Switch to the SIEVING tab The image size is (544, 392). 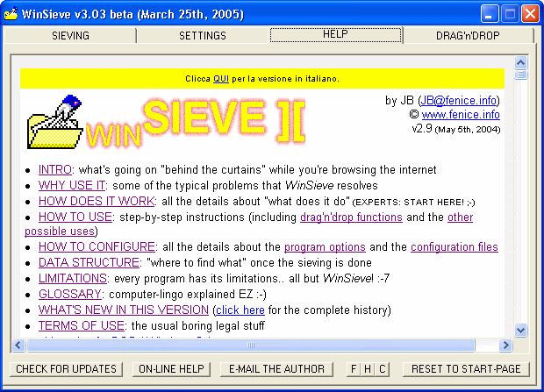click(x=71, y=36)
